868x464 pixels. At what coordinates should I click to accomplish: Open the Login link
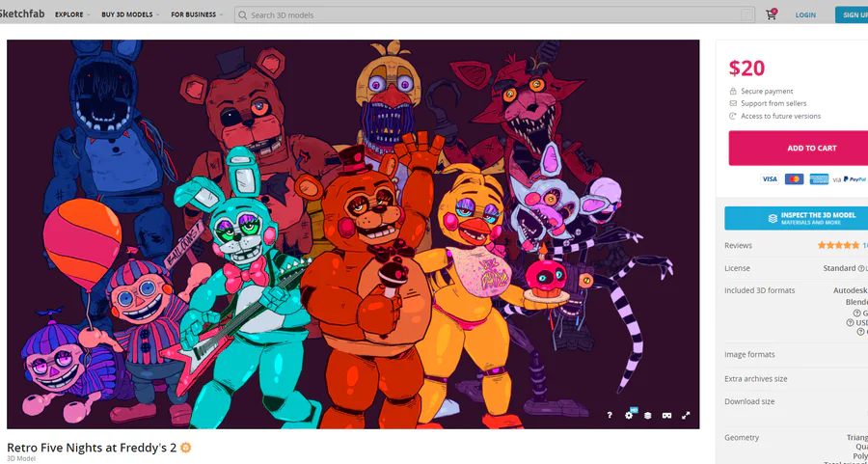point(805,14)
